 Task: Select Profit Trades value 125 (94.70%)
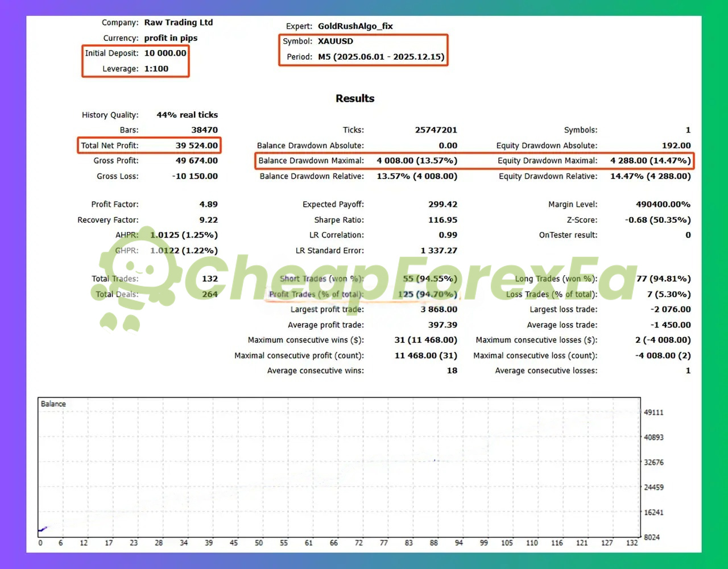tap(427, 294)
